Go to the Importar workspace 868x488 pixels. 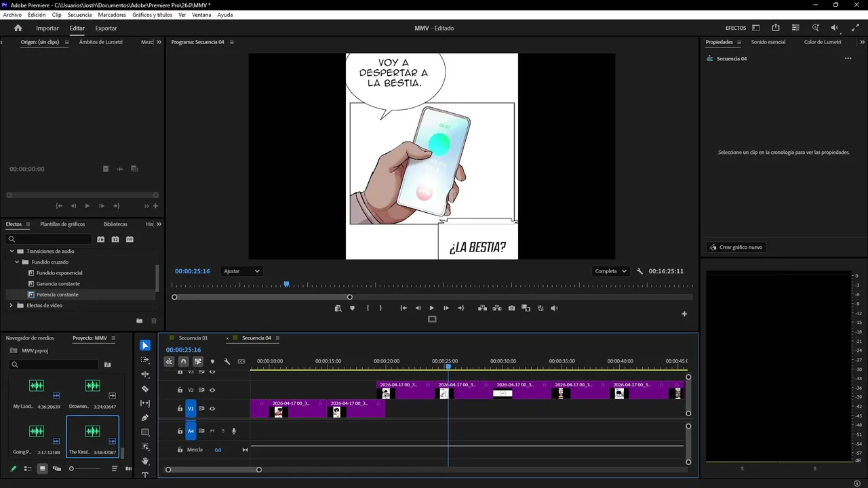(47, 28)
